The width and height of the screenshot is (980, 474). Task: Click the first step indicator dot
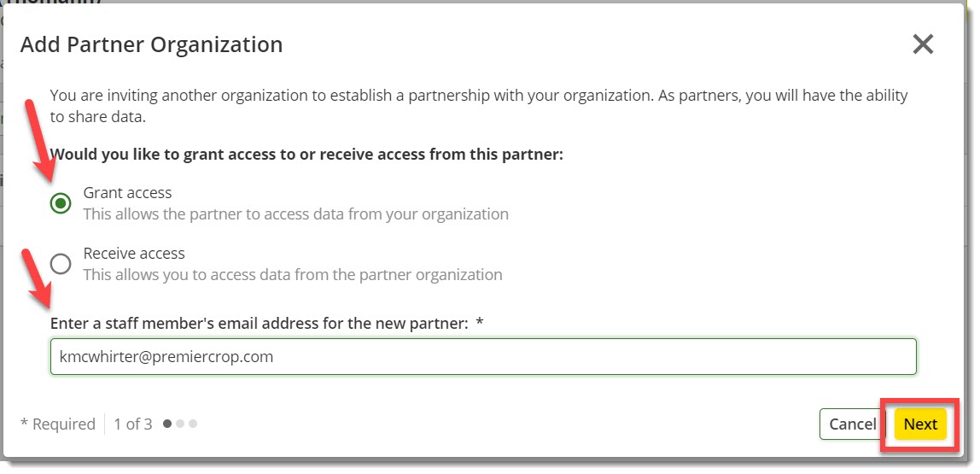[167, 424]
